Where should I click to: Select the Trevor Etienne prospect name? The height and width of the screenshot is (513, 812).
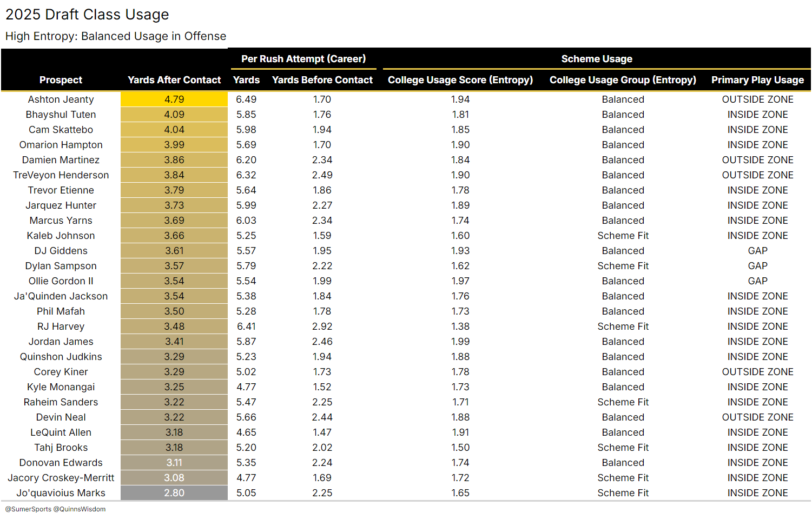61,190
